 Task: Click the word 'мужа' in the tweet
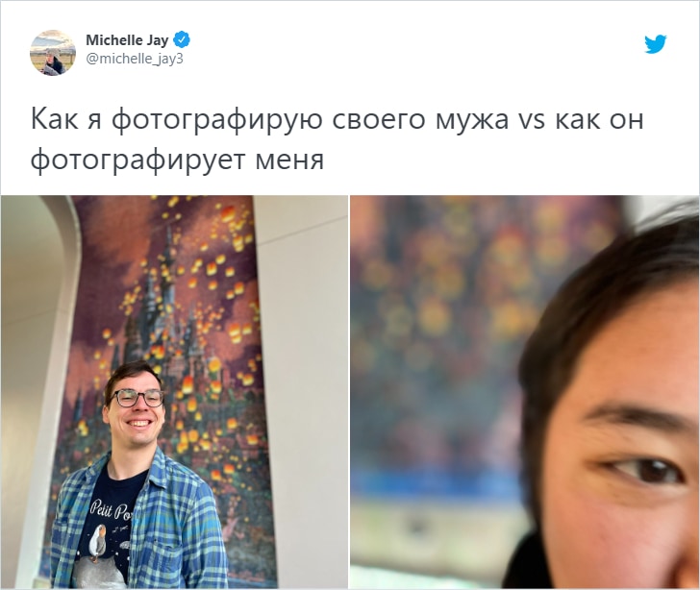point(471,120)
